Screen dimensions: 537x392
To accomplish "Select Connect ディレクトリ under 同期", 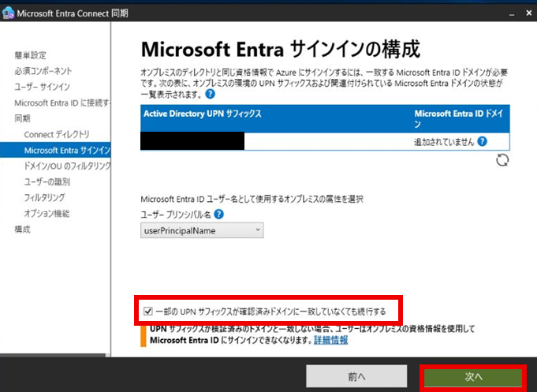I will tap(57, 134).
